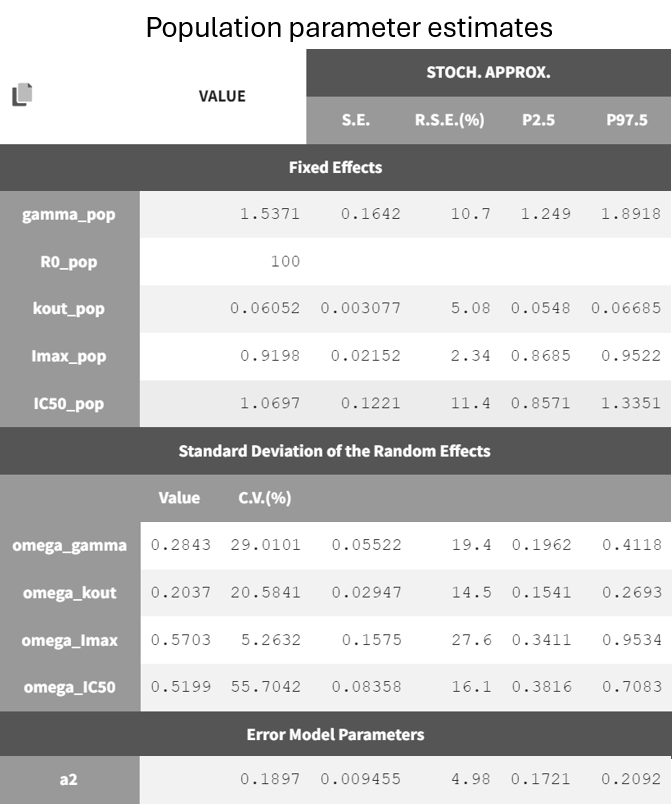This screenshot has height=804, width=672.
Task: Click the Imax_pop row label
Action: click(x=69, y=356)
